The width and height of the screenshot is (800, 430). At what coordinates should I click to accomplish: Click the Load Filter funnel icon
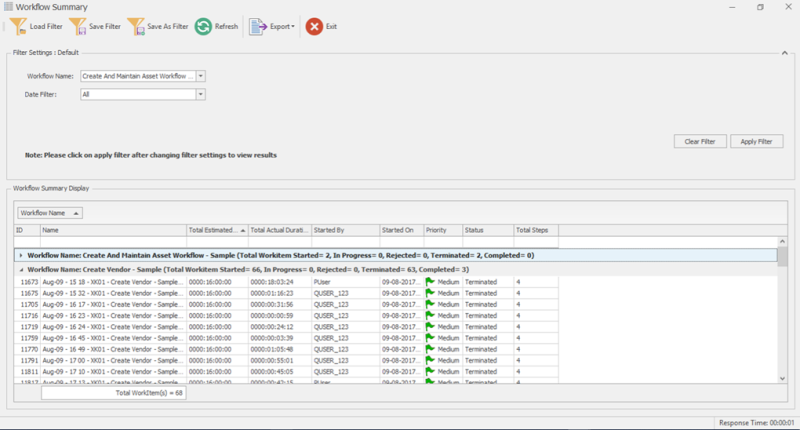click(x=18, y=26)
